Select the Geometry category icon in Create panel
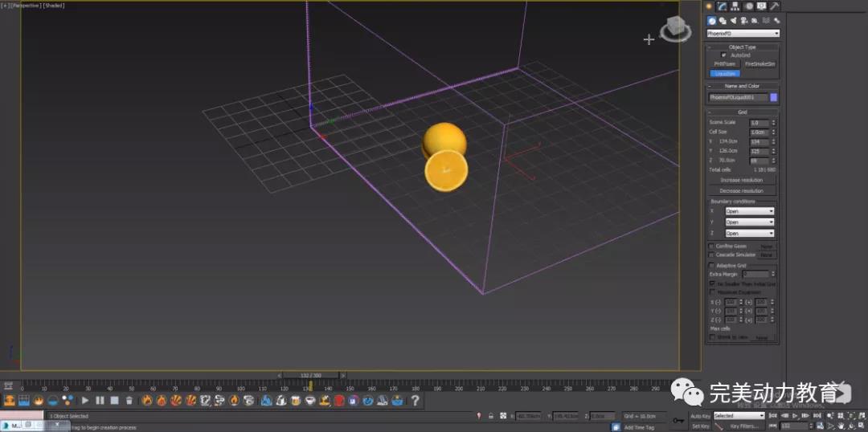This screenshot has width=868, height=432. coord(711,21)
